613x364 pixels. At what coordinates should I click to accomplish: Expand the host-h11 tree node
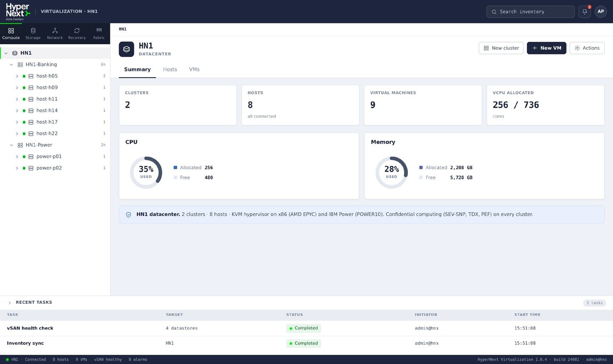(x=17, y=99)
